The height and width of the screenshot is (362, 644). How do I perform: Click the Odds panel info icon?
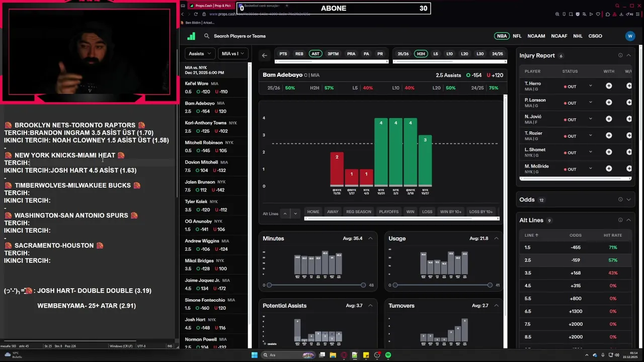click(620, 200)
